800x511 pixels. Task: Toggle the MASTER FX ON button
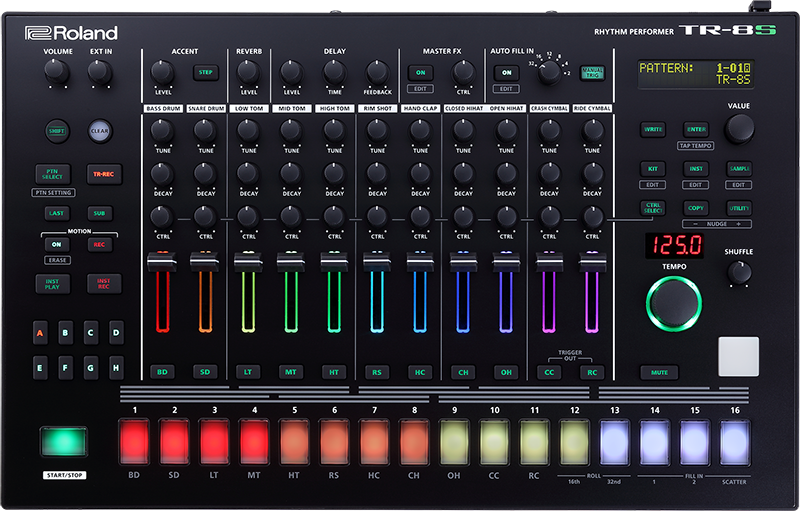click(420, 72)
